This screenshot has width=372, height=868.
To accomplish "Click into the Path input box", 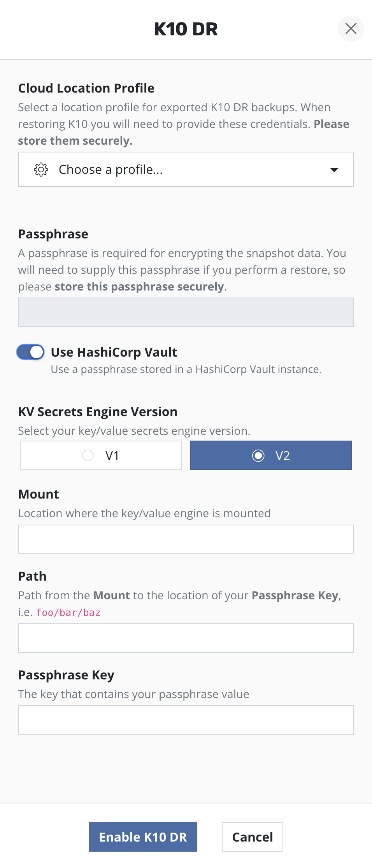I will pyautogui.click(x=186, y=638).
